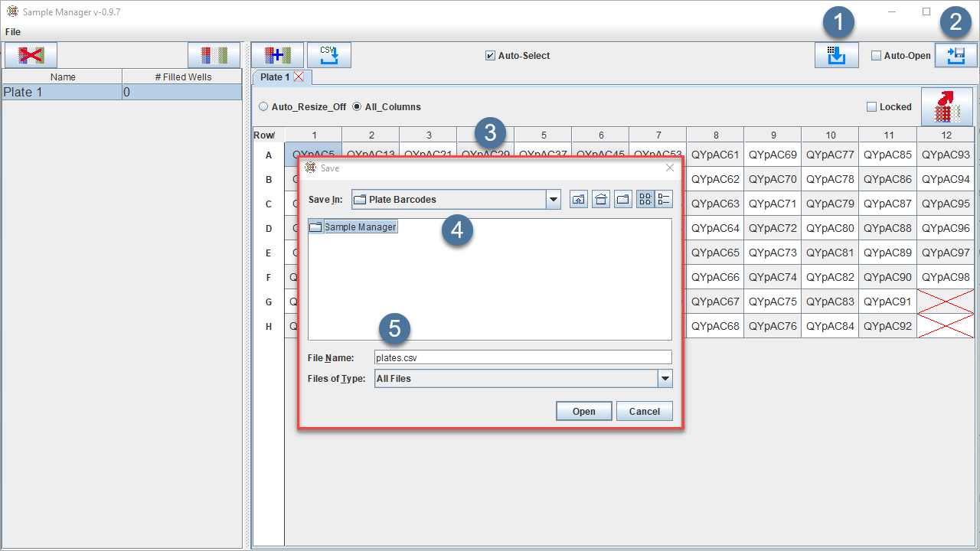Select well containing QYpAC70

[x=773, y=179]
